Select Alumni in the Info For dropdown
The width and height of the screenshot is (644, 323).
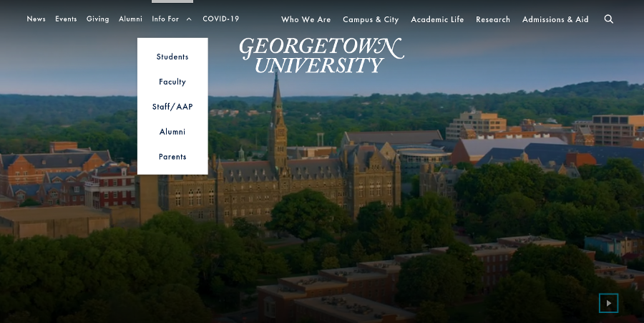(x=172, y=132)
